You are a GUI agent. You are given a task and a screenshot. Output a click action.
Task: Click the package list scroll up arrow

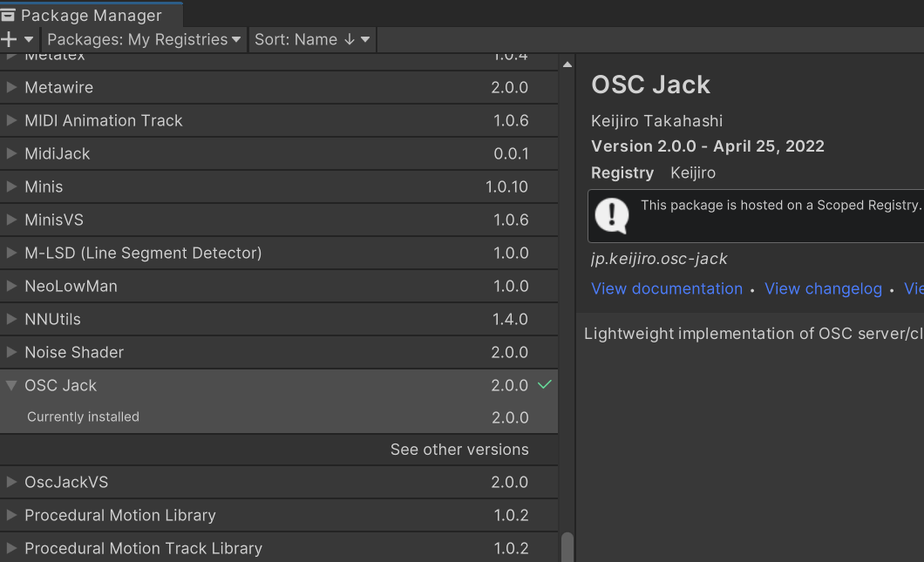point(567,64)
